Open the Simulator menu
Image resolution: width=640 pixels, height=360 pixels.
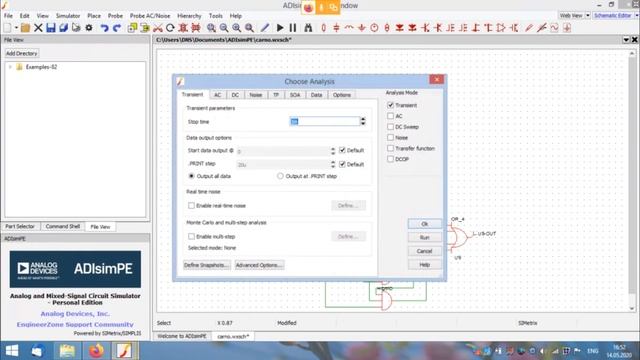click(x=68, y=16)
